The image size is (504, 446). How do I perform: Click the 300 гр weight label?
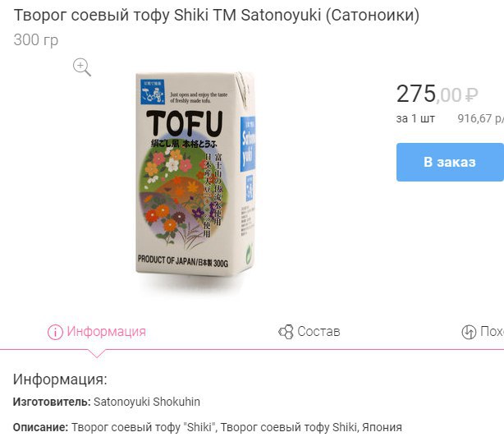click(x=36, y=40)
